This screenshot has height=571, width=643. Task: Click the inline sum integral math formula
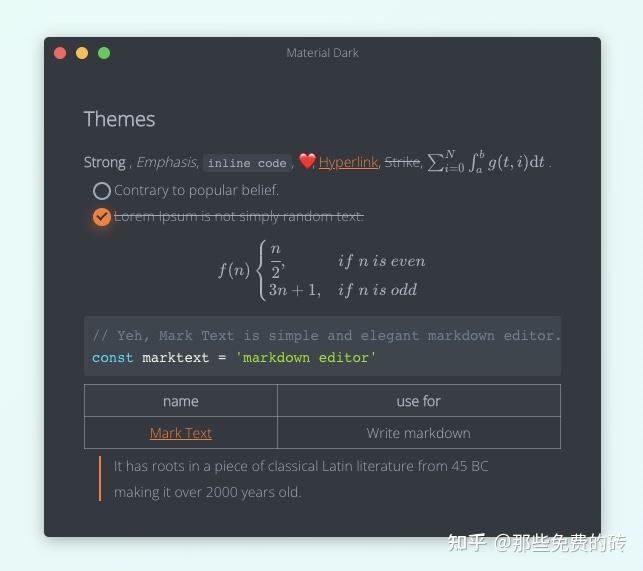pos(486,162)
